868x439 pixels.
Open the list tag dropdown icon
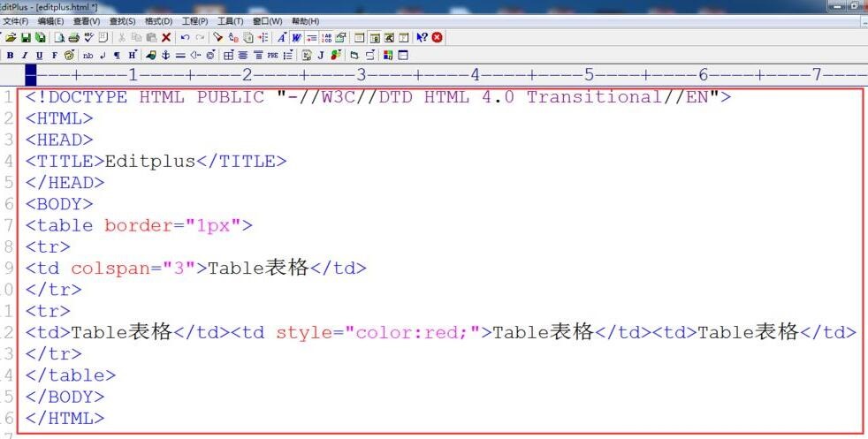pos(288,56)
